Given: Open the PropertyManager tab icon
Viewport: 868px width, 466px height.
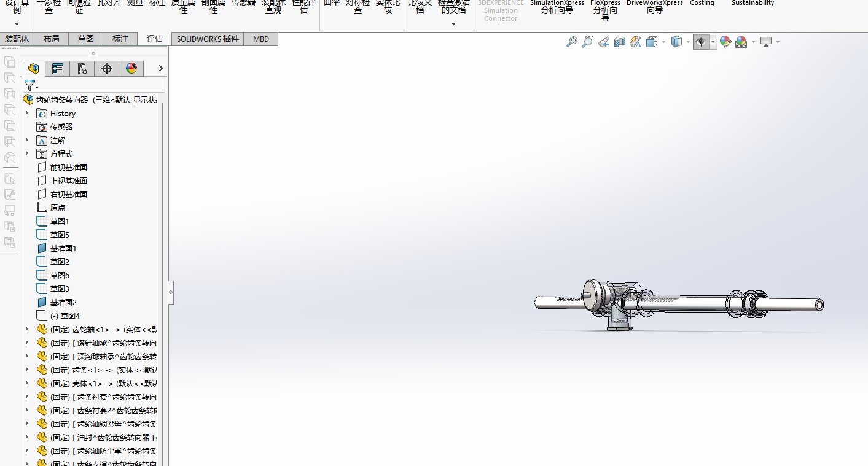Looking at the screenshot, I should [x=58, y=69].
